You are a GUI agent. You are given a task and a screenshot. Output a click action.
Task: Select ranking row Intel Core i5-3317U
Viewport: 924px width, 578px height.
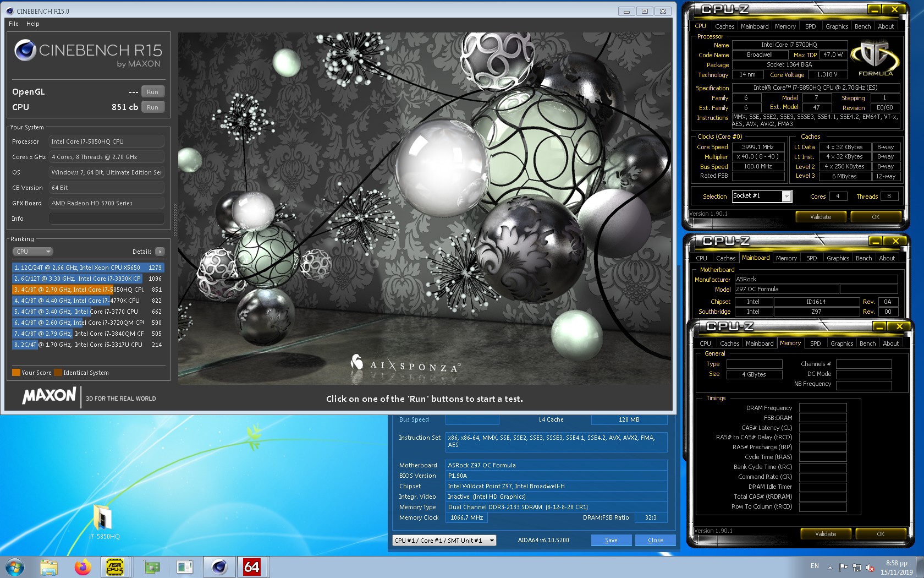(88, 345)
